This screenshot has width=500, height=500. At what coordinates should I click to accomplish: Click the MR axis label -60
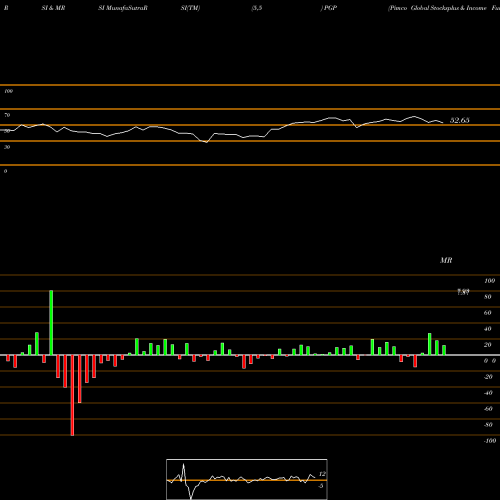(x=488, y=409)
